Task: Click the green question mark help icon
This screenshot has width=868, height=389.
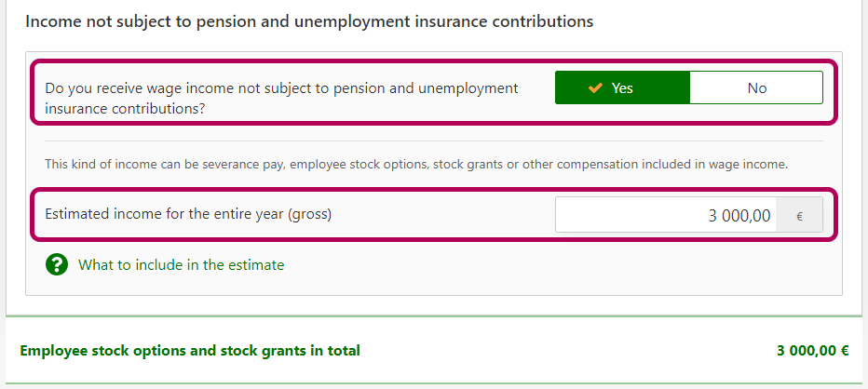Action: pos(57,265)
